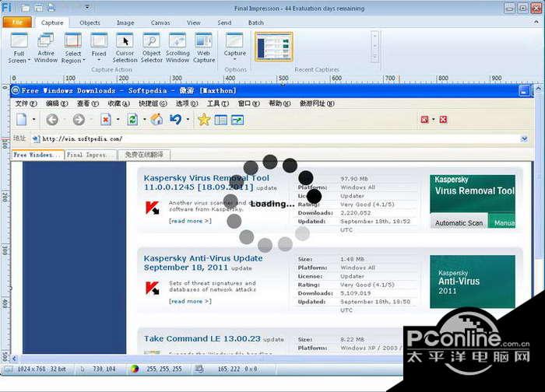This screenshot has width=545, height=392.
Task: Open the Image ribbon tab
Action: (125, 23)
